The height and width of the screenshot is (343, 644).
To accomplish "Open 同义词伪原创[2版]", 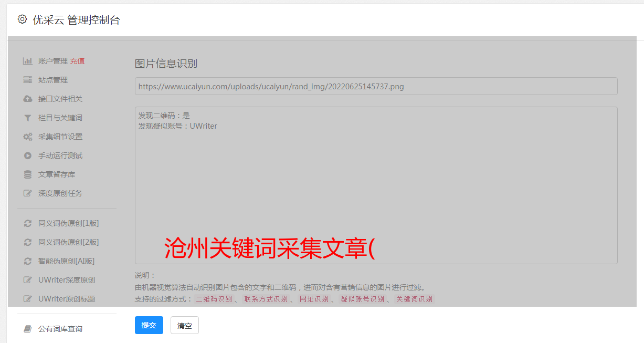I will [68, 242].
